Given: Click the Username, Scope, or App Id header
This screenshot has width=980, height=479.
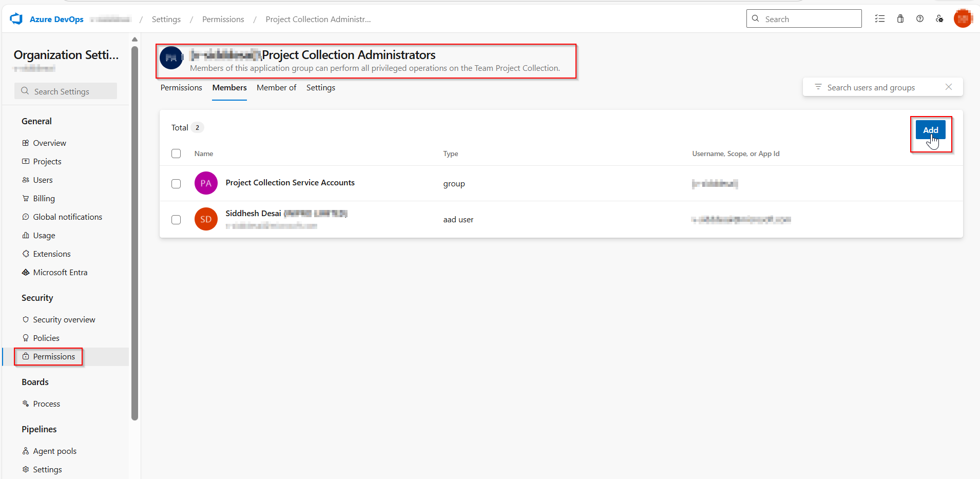Looking at the screenshot, I should pyautogui.click(x=736, y=154).
